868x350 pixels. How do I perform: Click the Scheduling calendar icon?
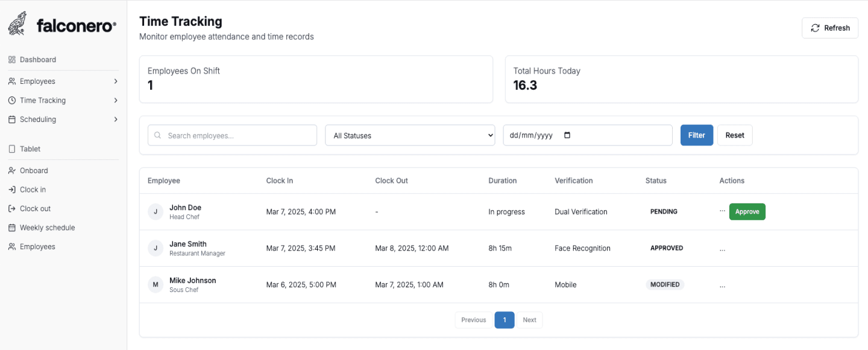12,119
